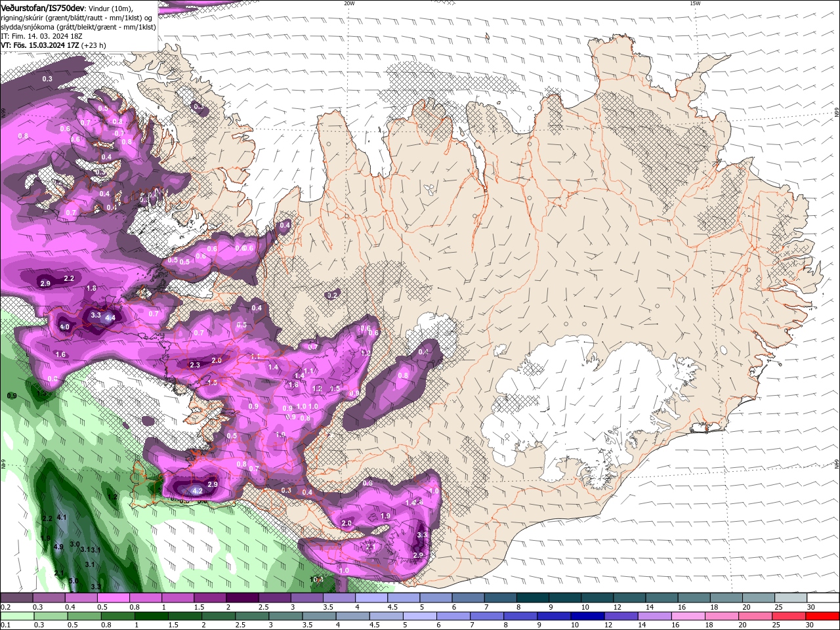Screen dimensions: 840x630
Task: Click the 2.2 value next to 2.9
Action: pyautogui.click(x=69, y=279)
